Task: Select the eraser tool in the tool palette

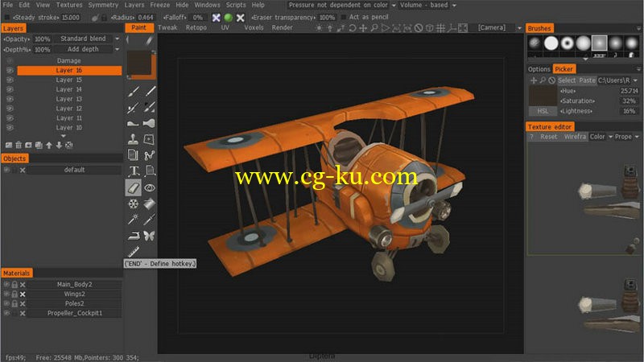Action: (x=133, y=187)
